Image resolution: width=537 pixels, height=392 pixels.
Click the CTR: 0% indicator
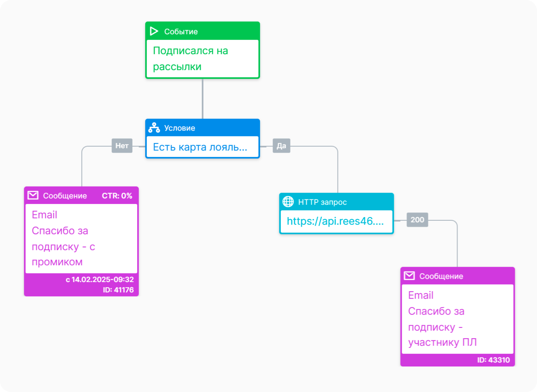tap(117, 196)
